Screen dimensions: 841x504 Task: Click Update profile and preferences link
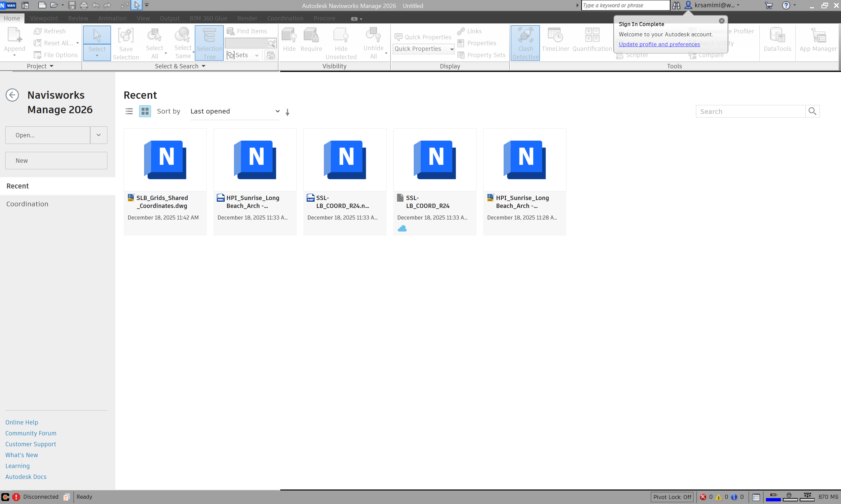point(659,44)
